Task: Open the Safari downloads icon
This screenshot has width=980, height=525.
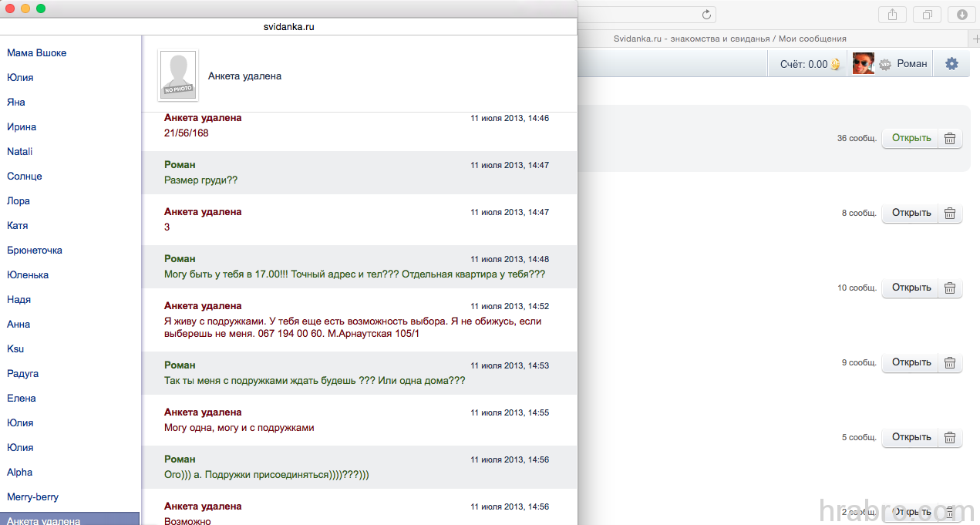Action: [962, 15]
